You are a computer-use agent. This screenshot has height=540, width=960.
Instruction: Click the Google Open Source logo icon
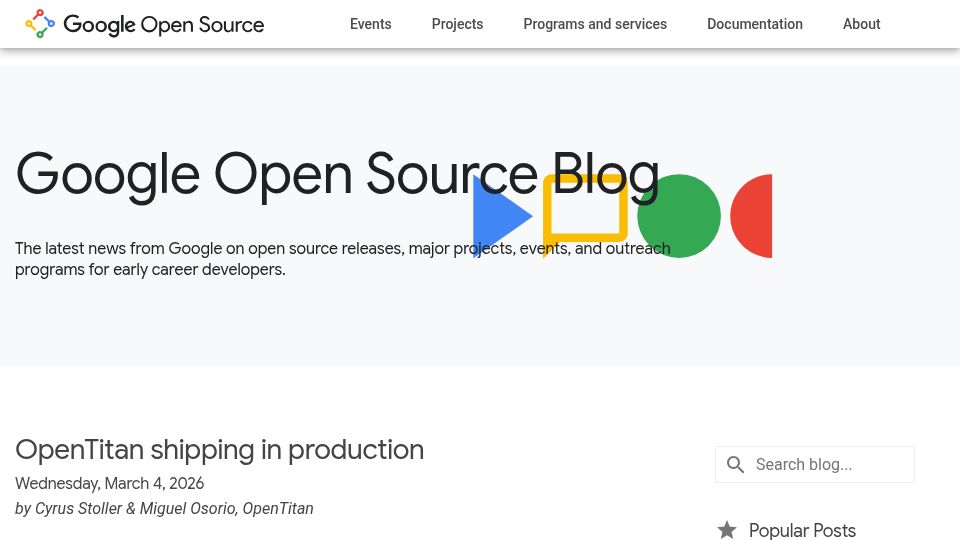point(40,24)
